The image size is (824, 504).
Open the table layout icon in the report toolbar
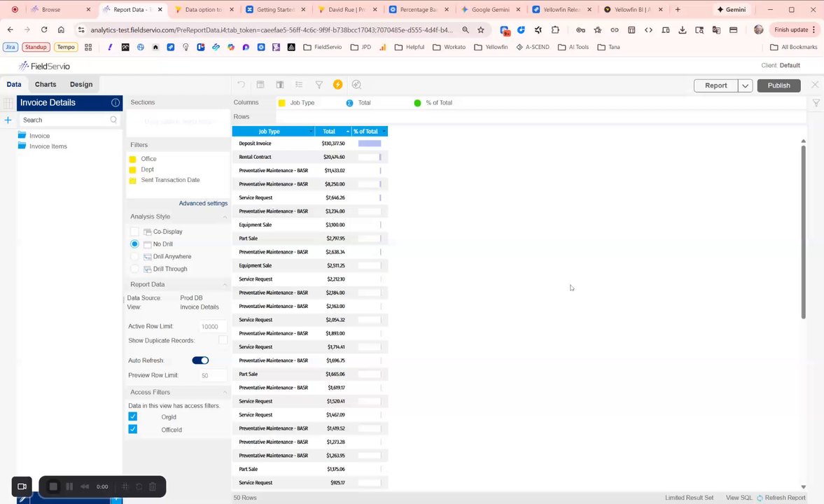260,85
